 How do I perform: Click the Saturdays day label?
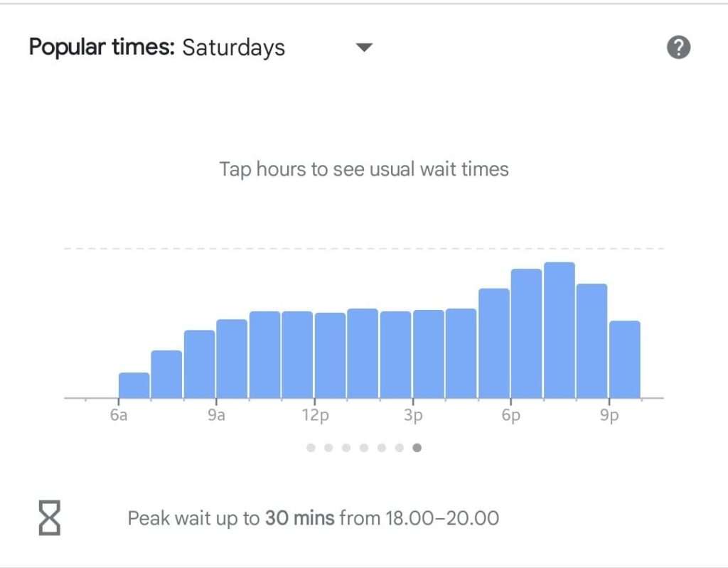point(233,48)
